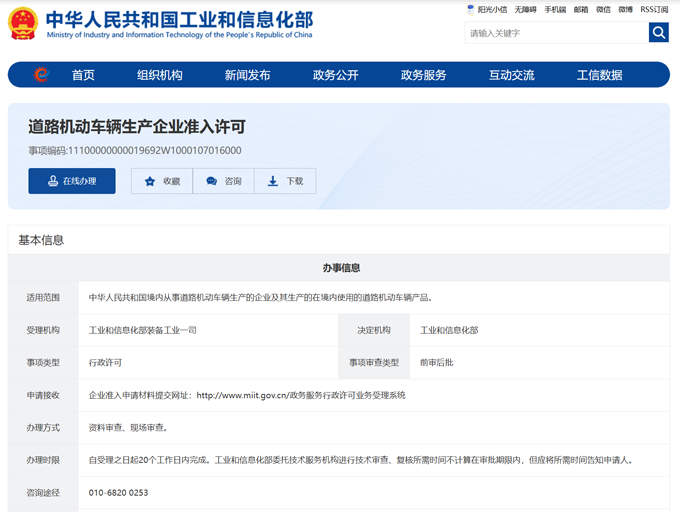Open the RSS订阅 link

click(654, 10)
